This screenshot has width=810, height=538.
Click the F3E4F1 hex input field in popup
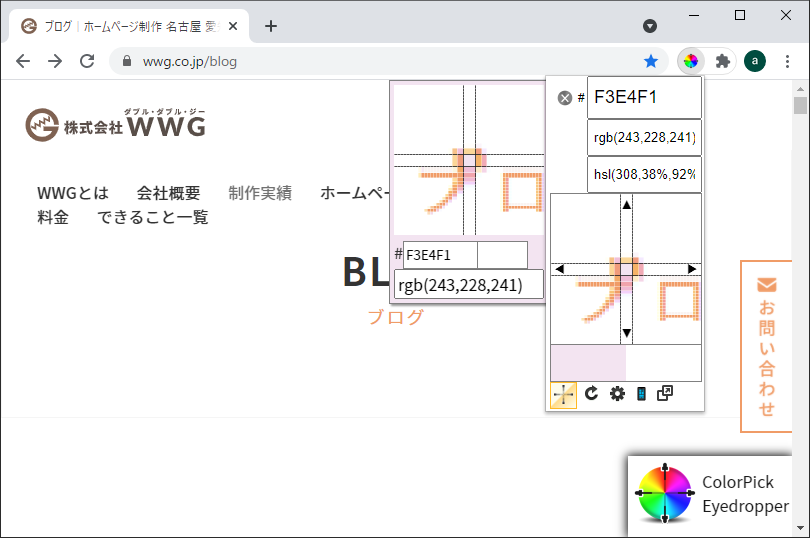[x=643, y=98]
